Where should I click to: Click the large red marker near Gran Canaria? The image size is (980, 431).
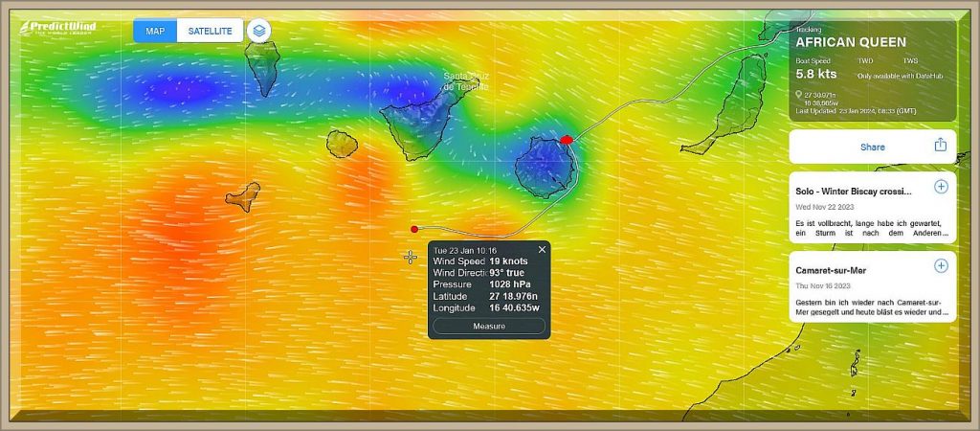pyautogui.click(x=567, y=139)
